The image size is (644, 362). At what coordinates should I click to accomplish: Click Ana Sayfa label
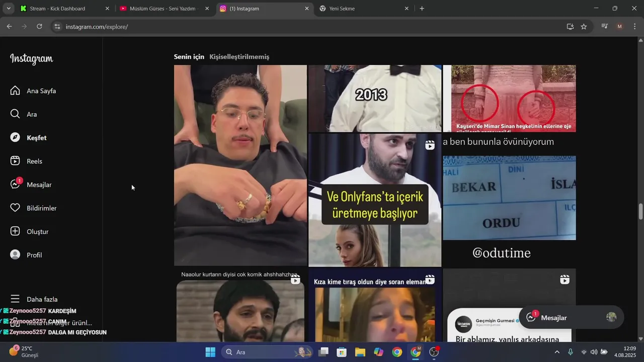click(x=41, y=91)
